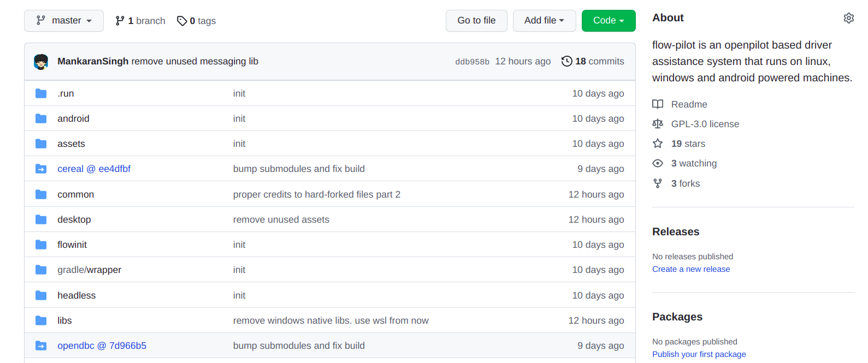Open cereal row's bump submodules commit
Screen dimensions: 868x363
pos(299,169)
